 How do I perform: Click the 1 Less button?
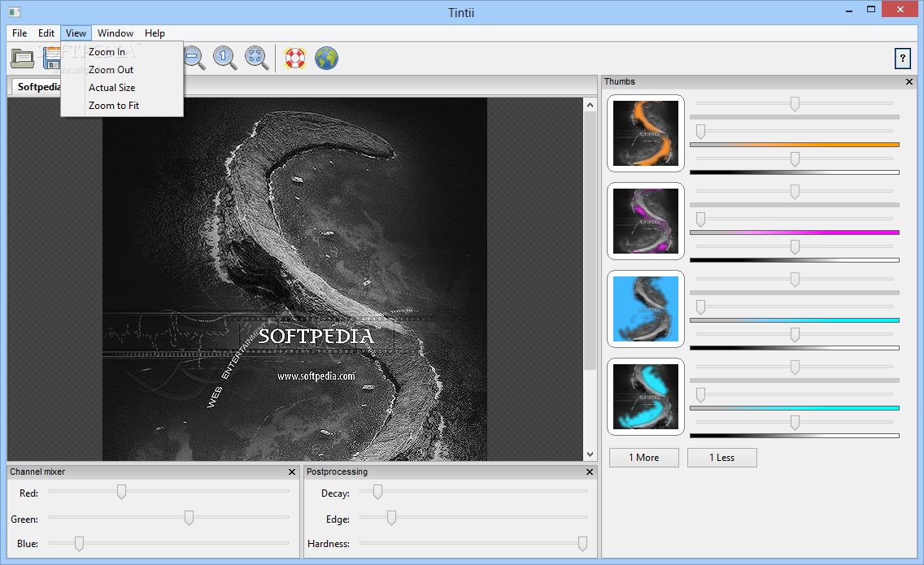click(x=722, y=458)
